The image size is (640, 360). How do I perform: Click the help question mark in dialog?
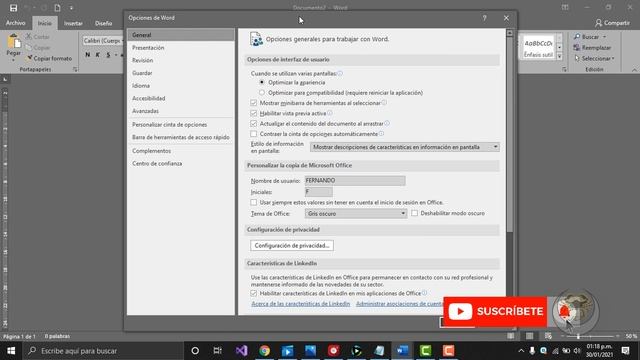tap(484, 18)
